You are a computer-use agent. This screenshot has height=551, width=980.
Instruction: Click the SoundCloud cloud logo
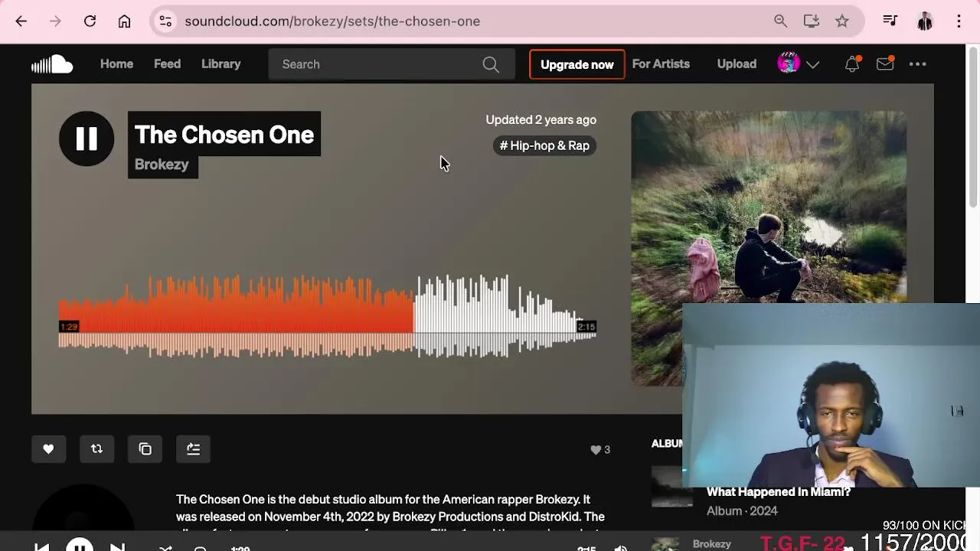(x=52, y=64)
